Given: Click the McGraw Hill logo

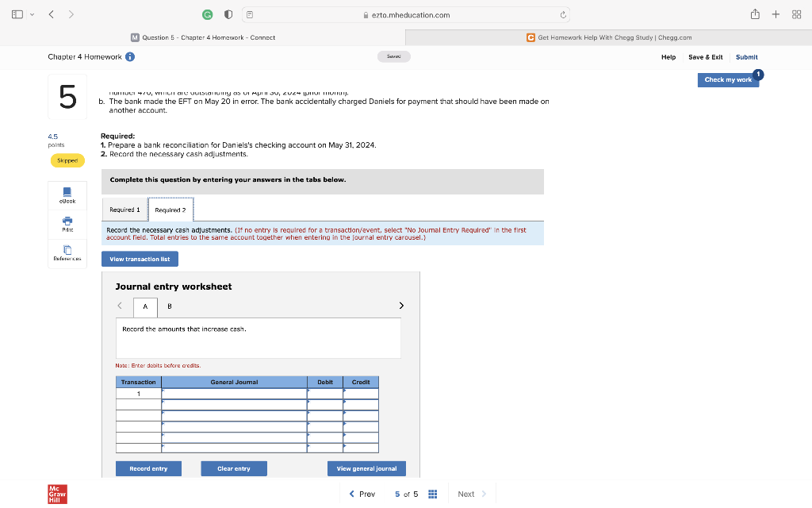Looking at the screenshot, I should point(56,494).
